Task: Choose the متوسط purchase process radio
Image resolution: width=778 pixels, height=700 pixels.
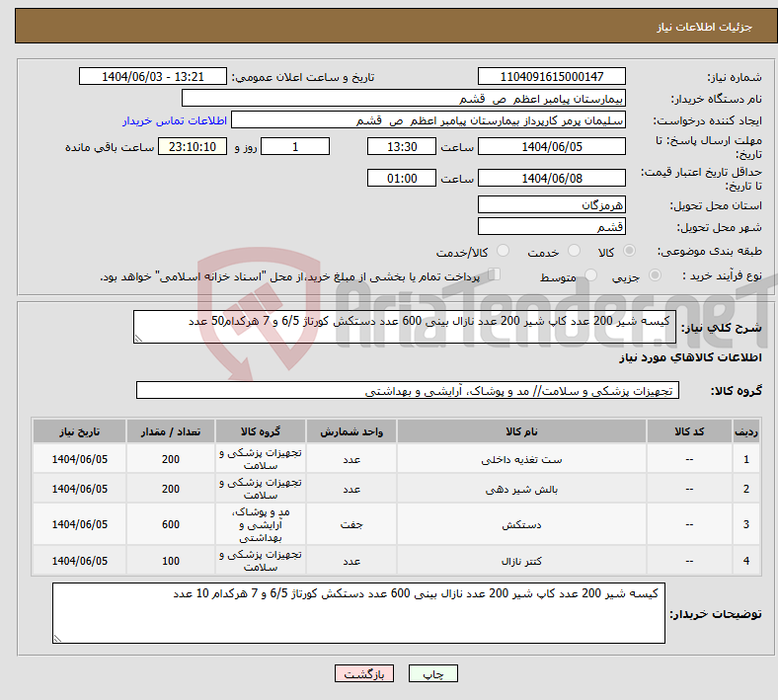Action: pos(591,277)
